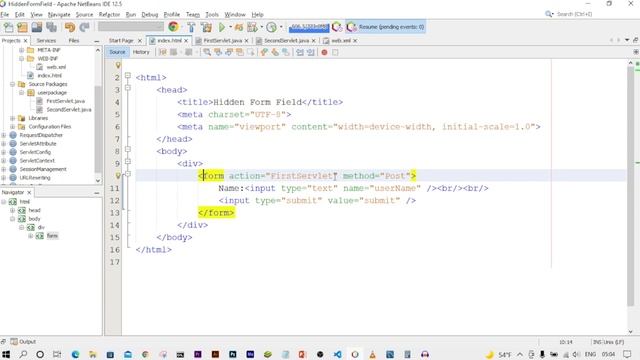Screen dimensions: 640x360
Task: Click the Profile Project icon
Action: pos(252,27)
